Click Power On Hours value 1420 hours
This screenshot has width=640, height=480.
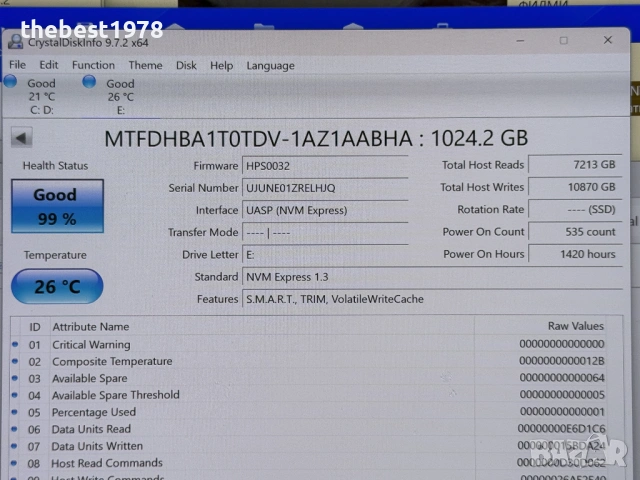[575, 254]
